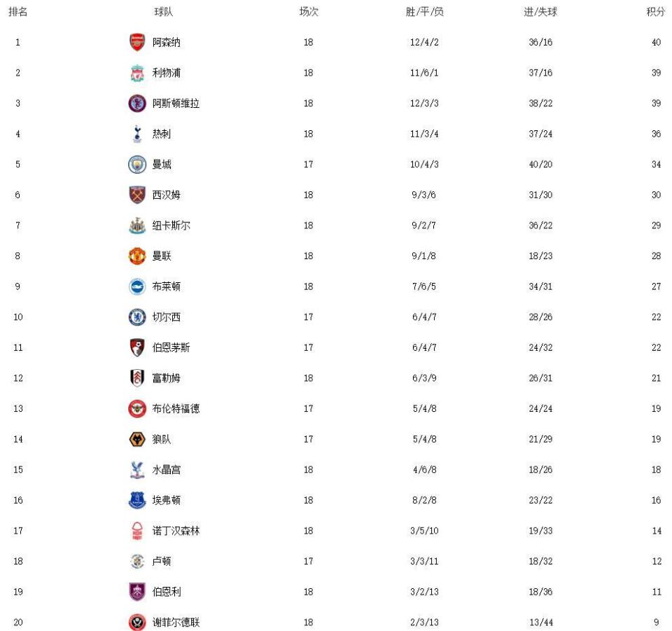Select the Manchester United crest icon
672x631 pixels.
pyautogui.click(x=137, y=256)
